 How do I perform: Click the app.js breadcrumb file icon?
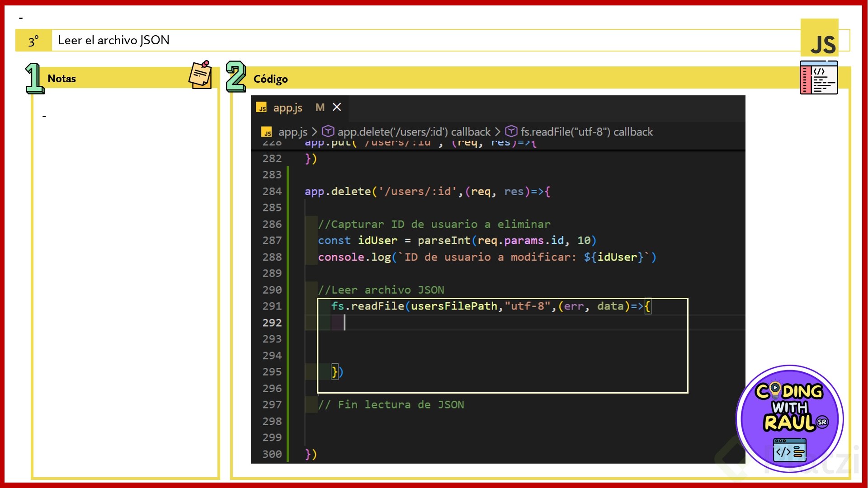(x=267, y=132)
